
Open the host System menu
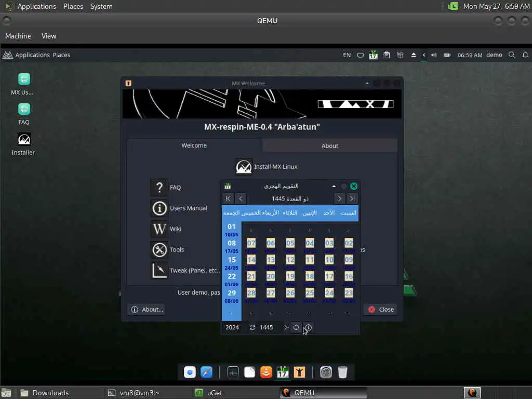coord(101,6)
